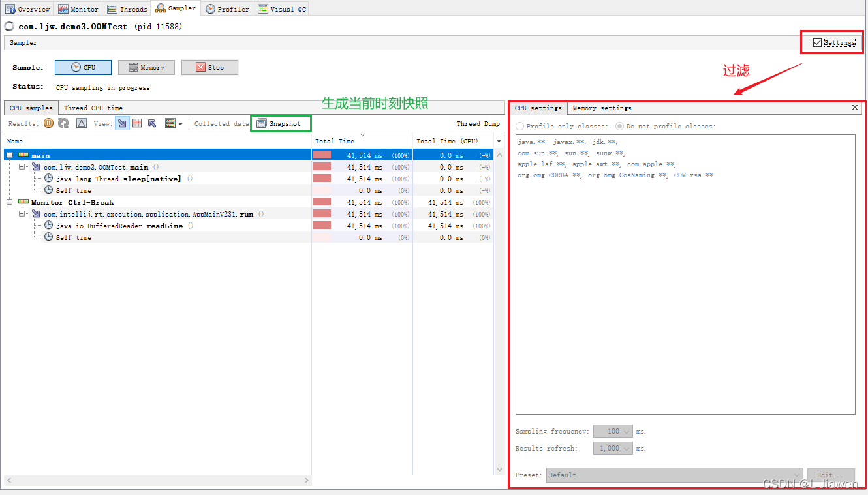Take a Snapshot of collected data

point(279,123)
